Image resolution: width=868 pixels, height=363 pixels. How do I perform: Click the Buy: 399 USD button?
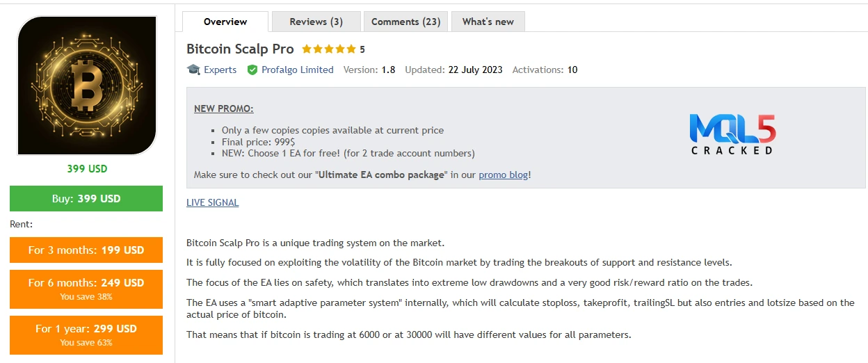pyautogui.click(x=86, y=198)
